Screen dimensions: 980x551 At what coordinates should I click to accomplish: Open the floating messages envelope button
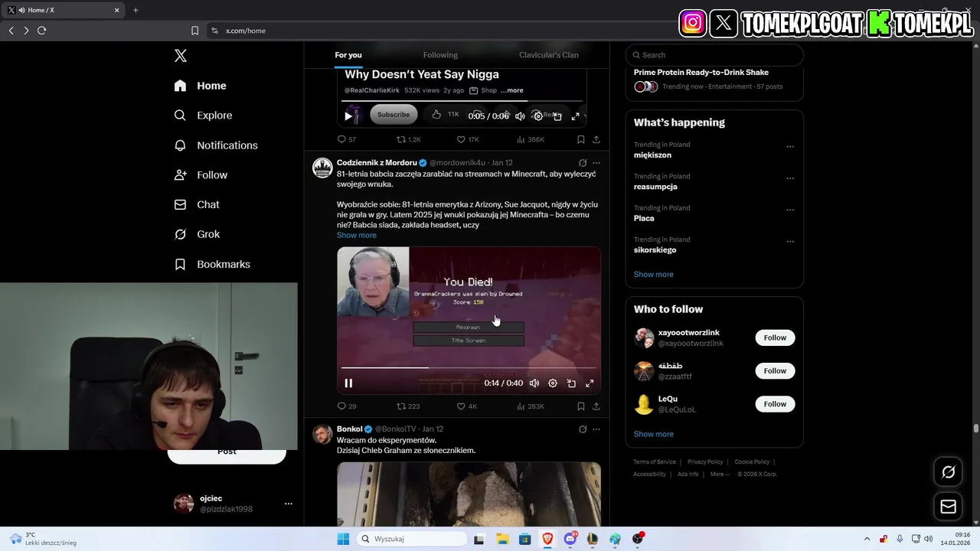click(948, 507)
